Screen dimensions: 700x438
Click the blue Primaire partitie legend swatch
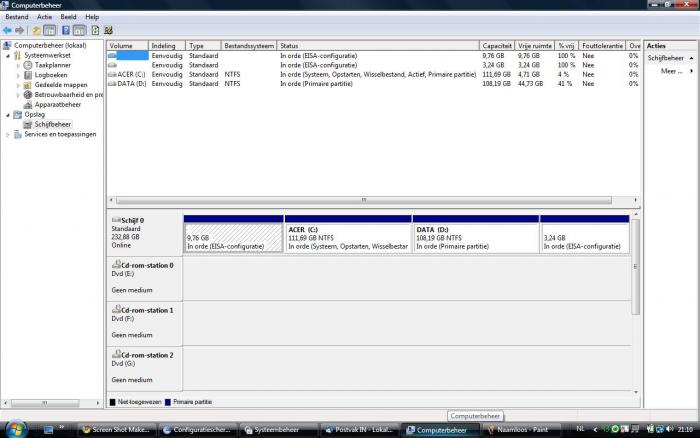(x=168, y=402)
